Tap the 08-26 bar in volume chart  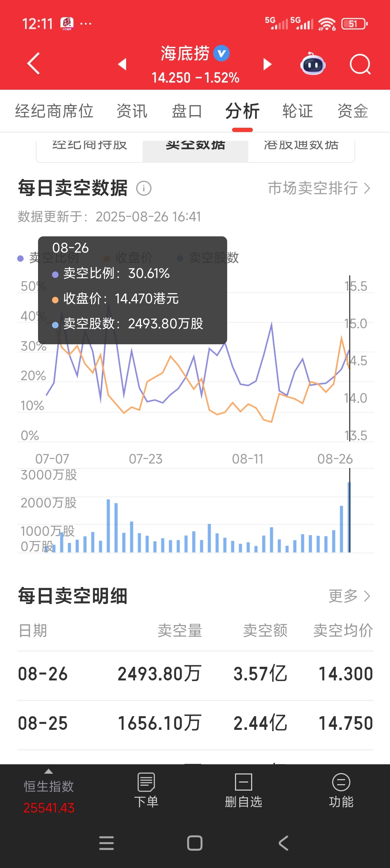point(349,517)
